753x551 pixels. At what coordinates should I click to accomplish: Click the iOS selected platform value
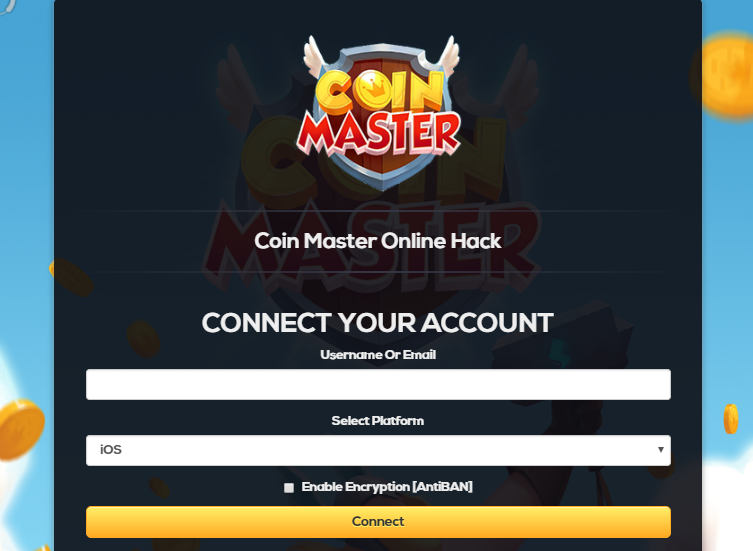(x=110, y=450)
